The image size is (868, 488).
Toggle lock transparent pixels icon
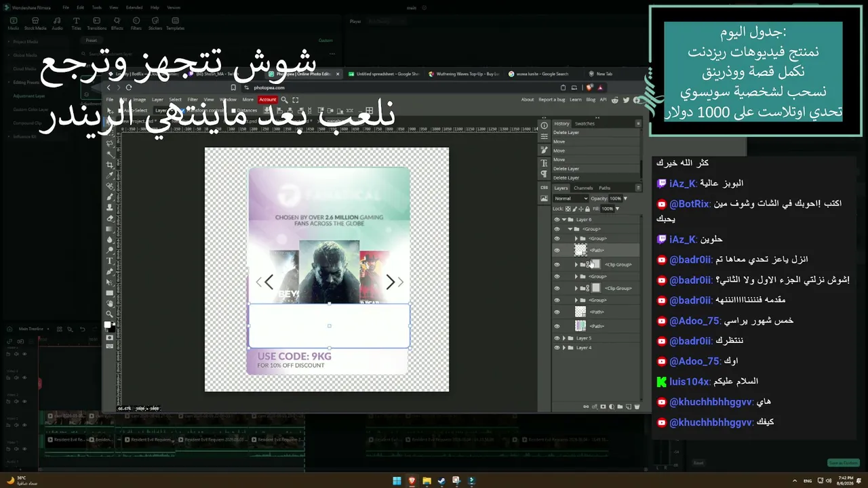[568, 209]
